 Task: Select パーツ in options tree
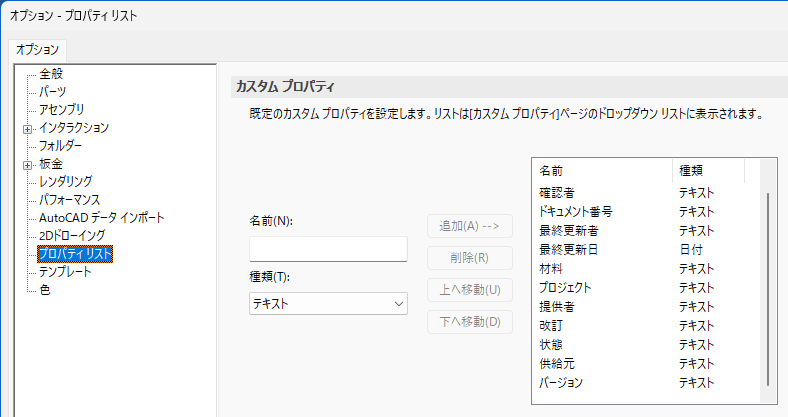(x=52, y=92)
